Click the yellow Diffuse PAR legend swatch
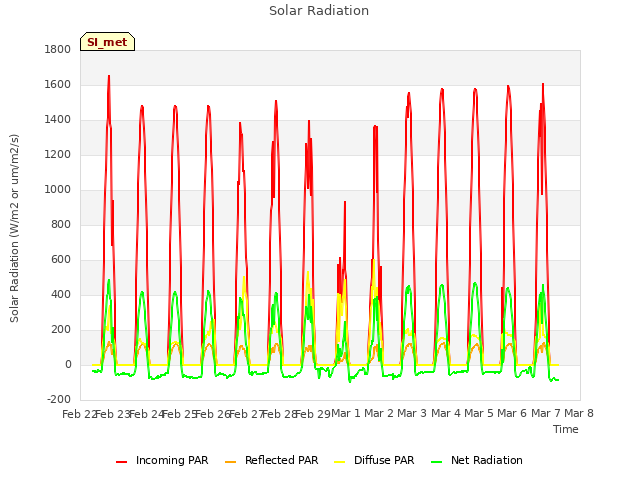Image resolution: width=640 pixels, height=480 pixels. (x=339, y=462)
